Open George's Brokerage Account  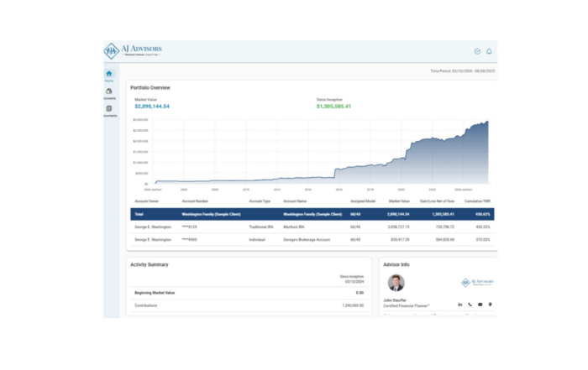307,240
